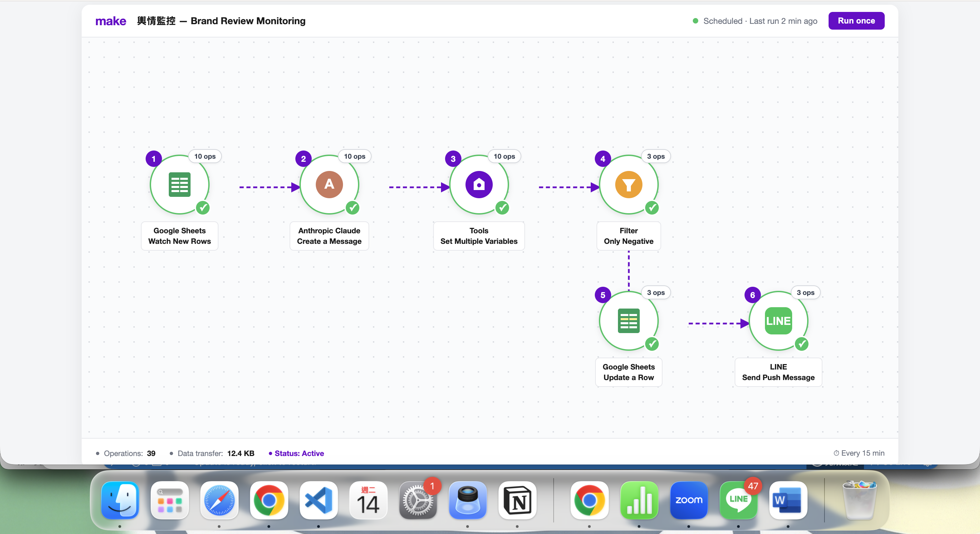Open Safari from the Dock
Screen dimensions: 980x534
[219, 500]
